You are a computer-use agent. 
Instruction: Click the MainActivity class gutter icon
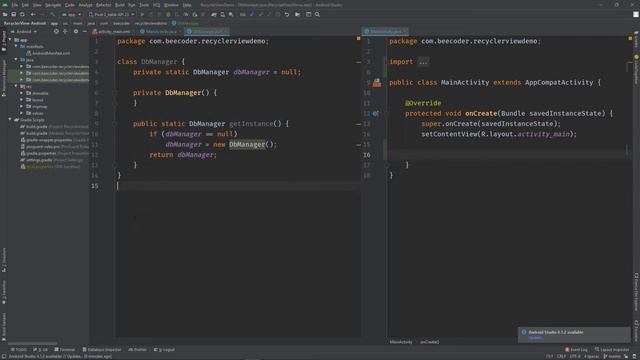[377, 83]
